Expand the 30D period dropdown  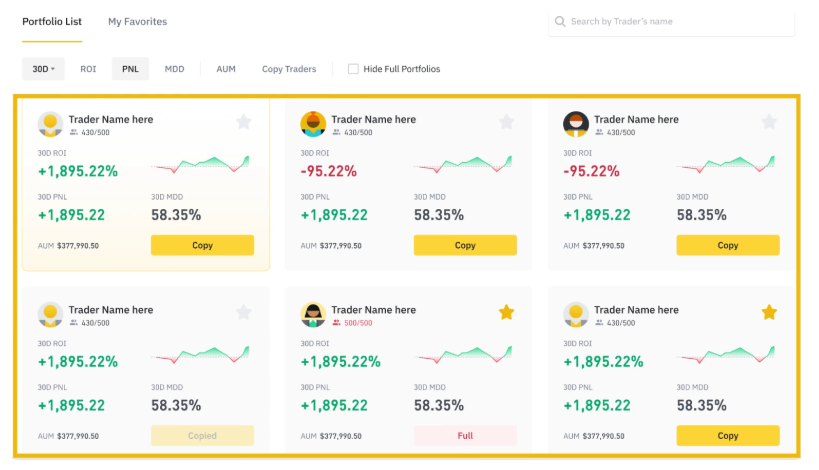tap(43, 69)
